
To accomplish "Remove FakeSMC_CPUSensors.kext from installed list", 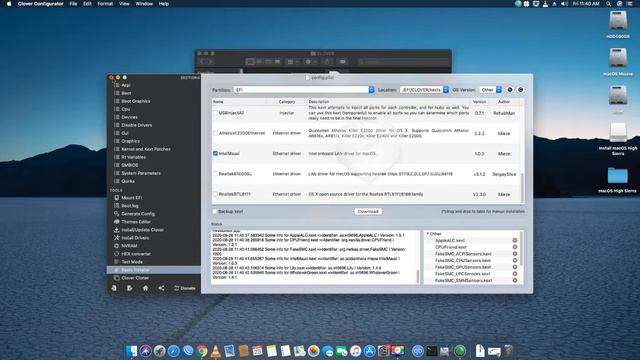I will [515, 260].
